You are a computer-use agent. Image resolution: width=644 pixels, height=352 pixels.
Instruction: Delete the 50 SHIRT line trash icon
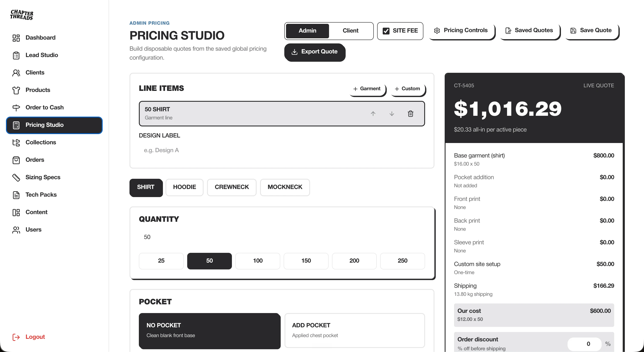pyautogui.click(x=411, y=114)
